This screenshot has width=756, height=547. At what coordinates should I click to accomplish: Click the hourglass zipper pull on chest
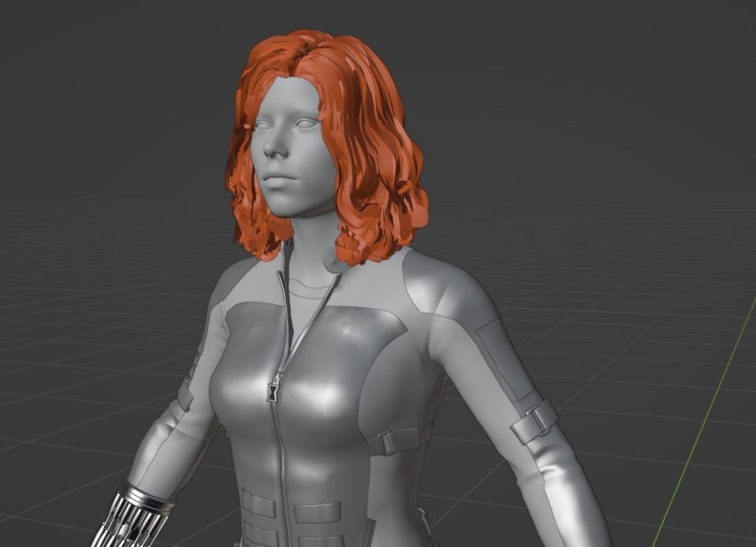coord(273,391)
